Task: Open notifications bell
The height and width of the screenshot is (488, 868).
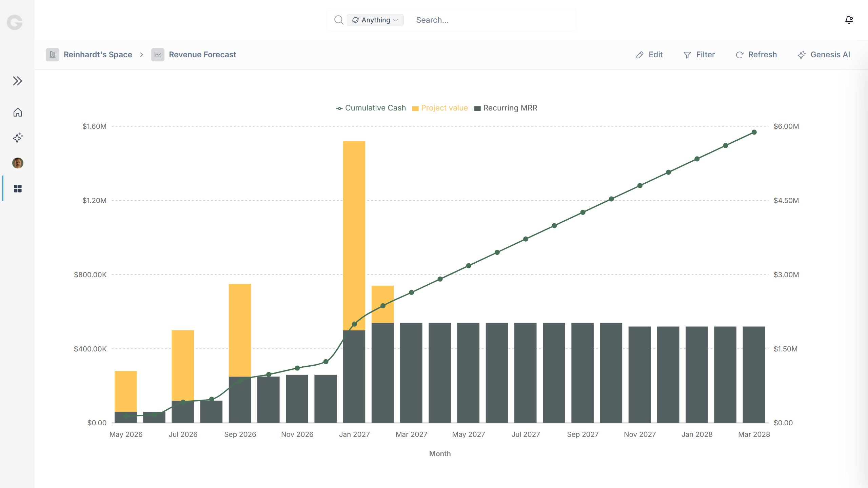Action: coord(849,20)
